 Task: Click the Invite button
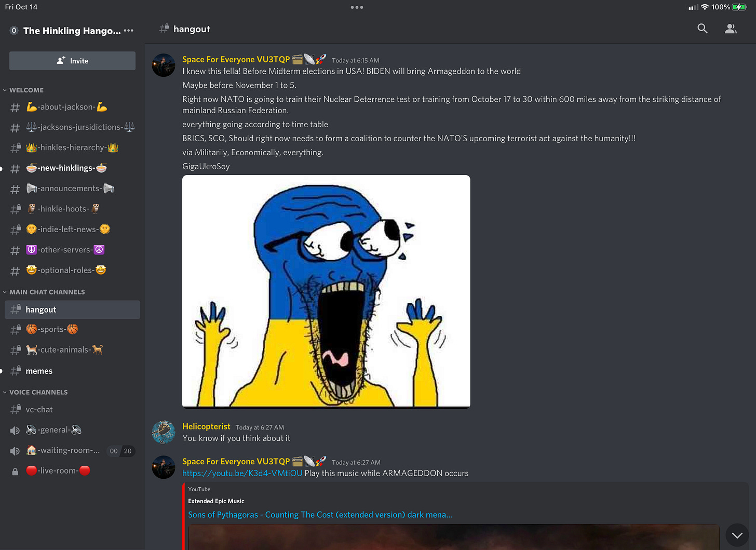pos(72,61)
